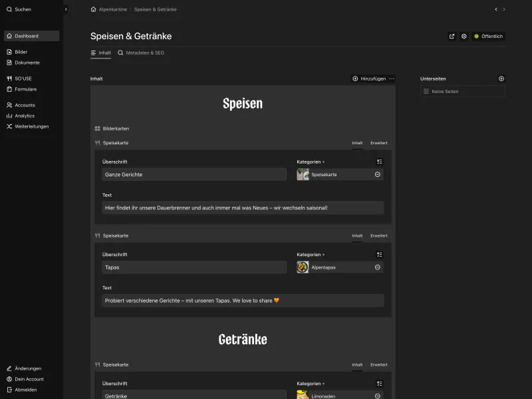The width and height of the screenshot is (532, 399).
Task: Open the back navigation arrow at top right
Action: coord(495,9)
